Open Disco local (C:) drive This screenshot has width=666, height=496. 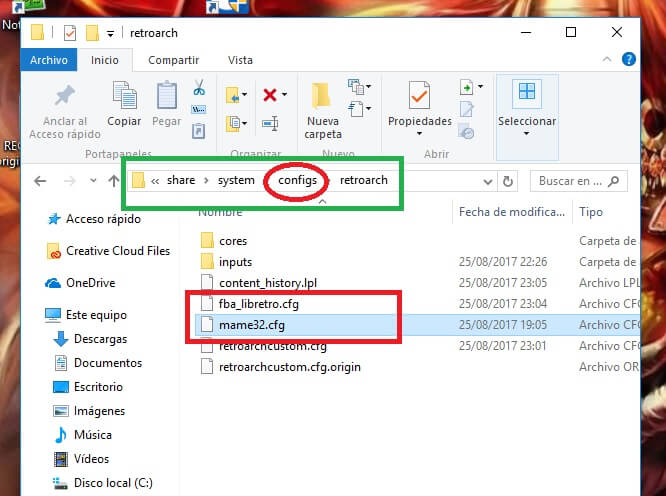point(113,483)
